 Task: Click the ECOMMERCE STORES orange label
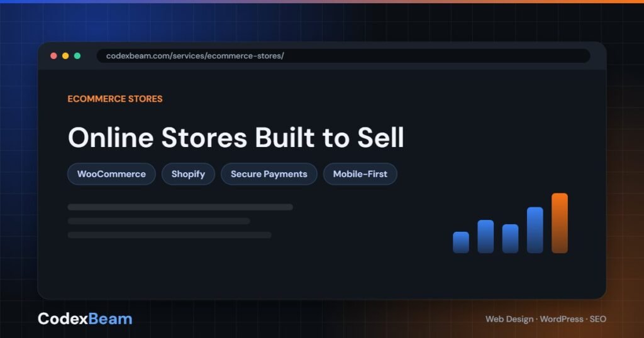115,99
